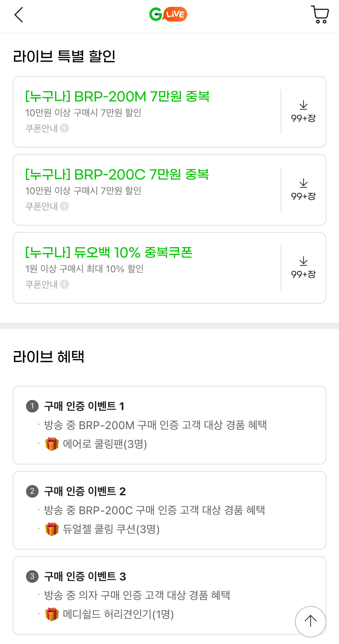Open the shopping cart
Screen dimensions: 339x644
coord(320,14)
